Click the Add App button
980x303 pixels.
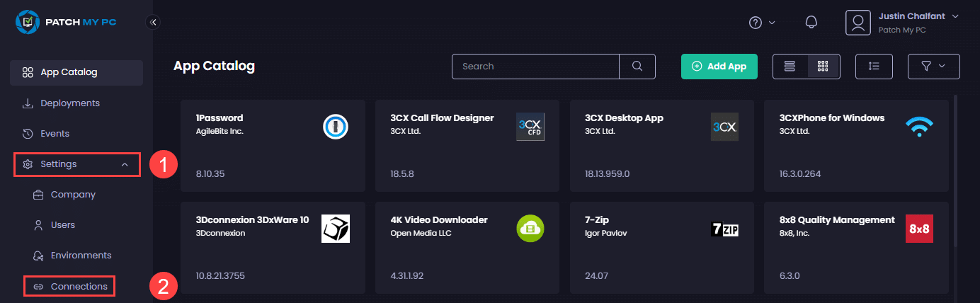click(x=719, y=67)
